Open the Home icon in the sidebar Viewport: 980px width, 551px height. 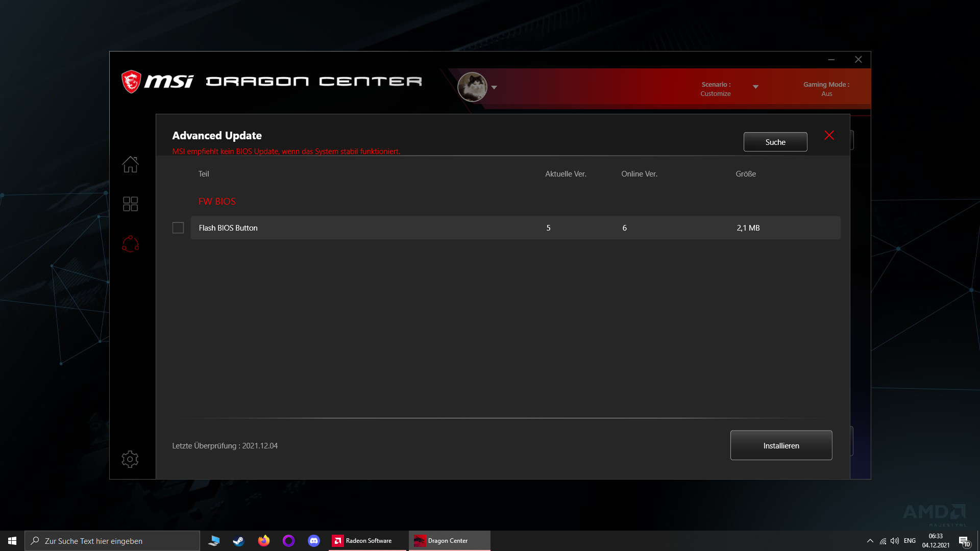pyautogui.click(x=130, y=164)
